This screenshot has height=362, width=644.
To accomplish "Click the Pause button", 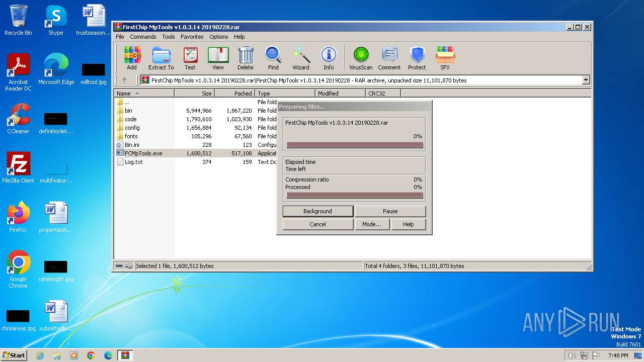I will coord(390,211).
